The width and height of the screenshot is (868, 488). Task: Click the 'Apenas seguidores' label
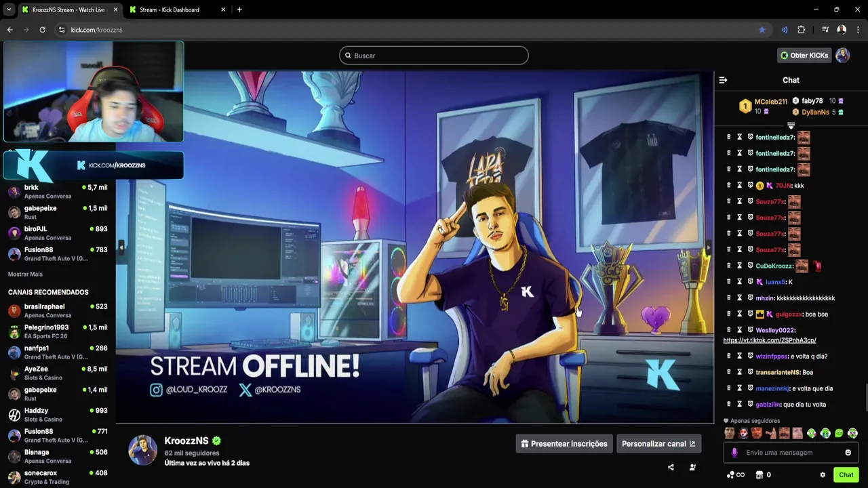click(755, 421)
